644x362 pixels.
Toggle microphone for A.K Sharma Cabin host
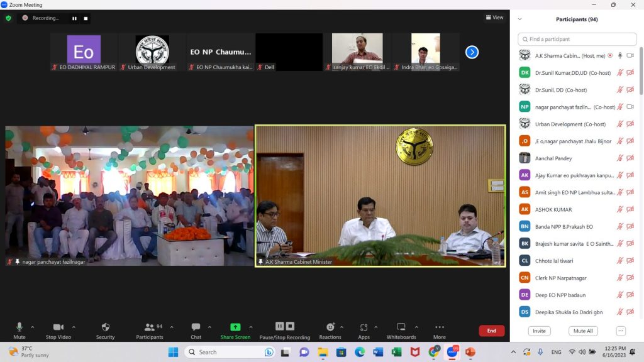click(620, 55)
